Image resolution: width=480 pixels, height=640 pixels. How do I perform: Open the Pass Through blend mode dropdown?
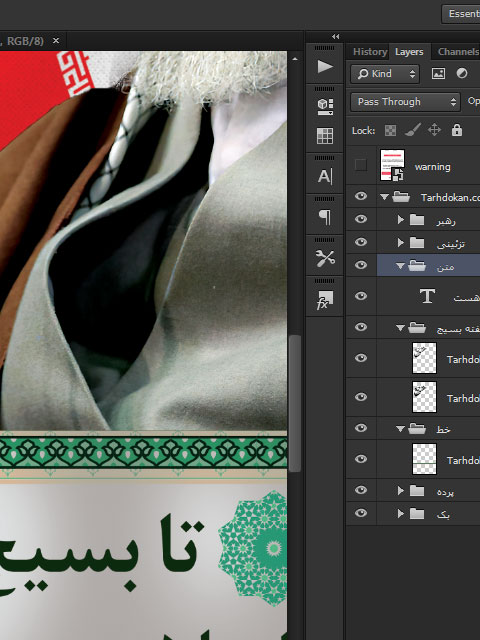click(x=405, y=102)
